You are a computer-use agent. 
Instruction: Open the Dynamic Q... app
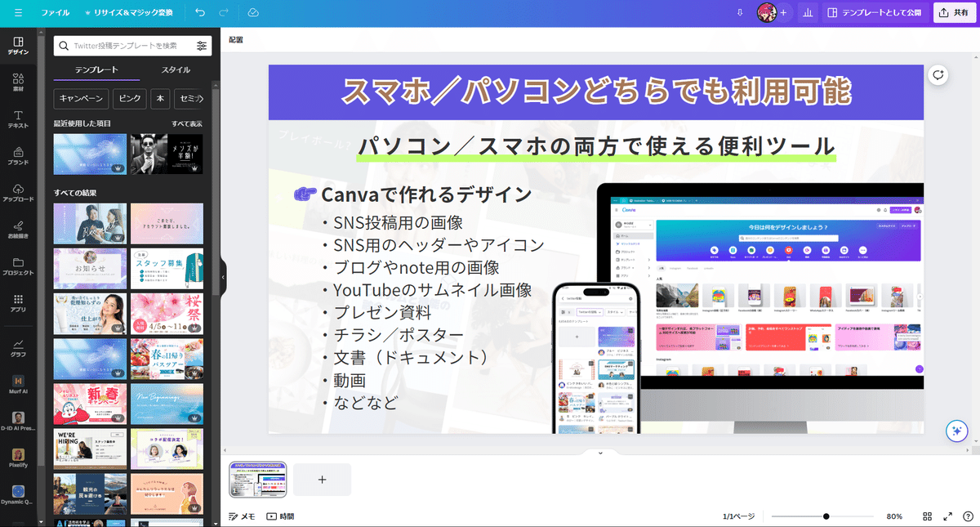[19, 496]
